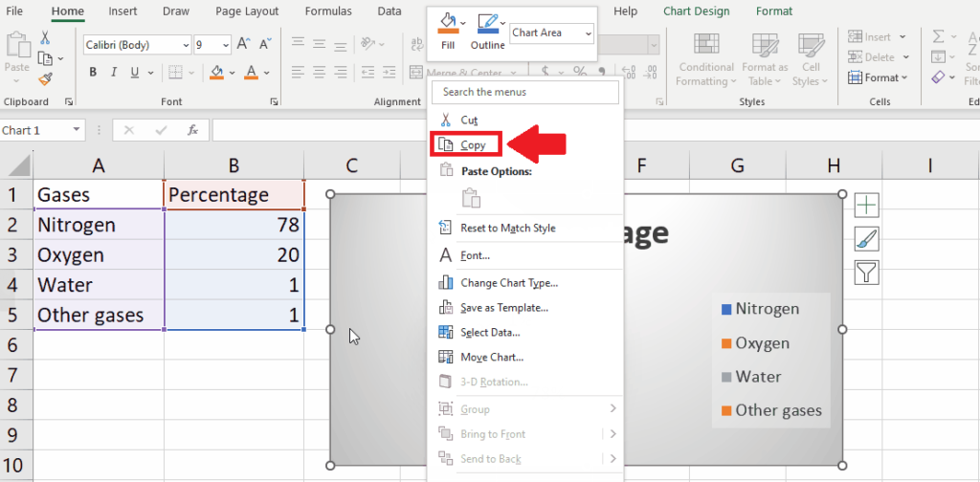
Task: Click the Search the menus field
Action: pyautogui.click(x=525, y=92)
